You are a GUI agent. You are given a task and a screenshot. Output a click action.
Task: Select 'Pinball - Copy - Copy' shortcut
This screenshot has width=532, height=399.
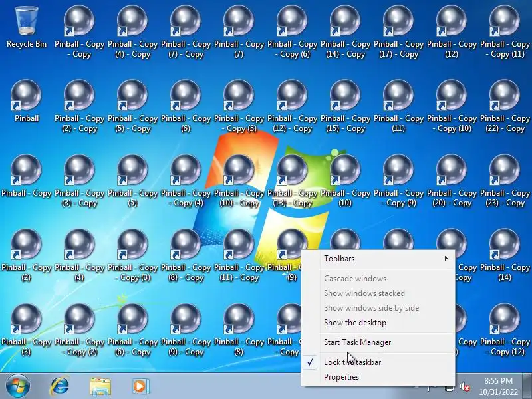[x=79, y=31]
